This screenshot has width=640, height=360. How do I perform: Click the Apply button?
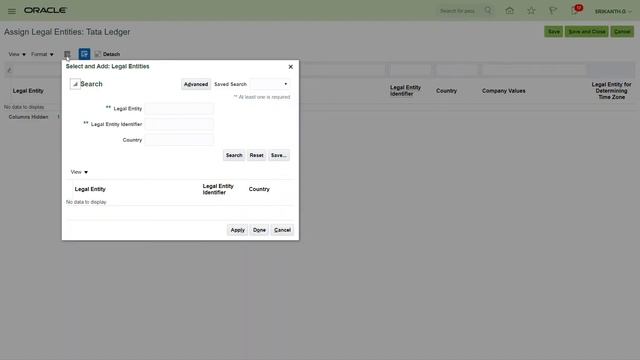(x=238, y=230)
